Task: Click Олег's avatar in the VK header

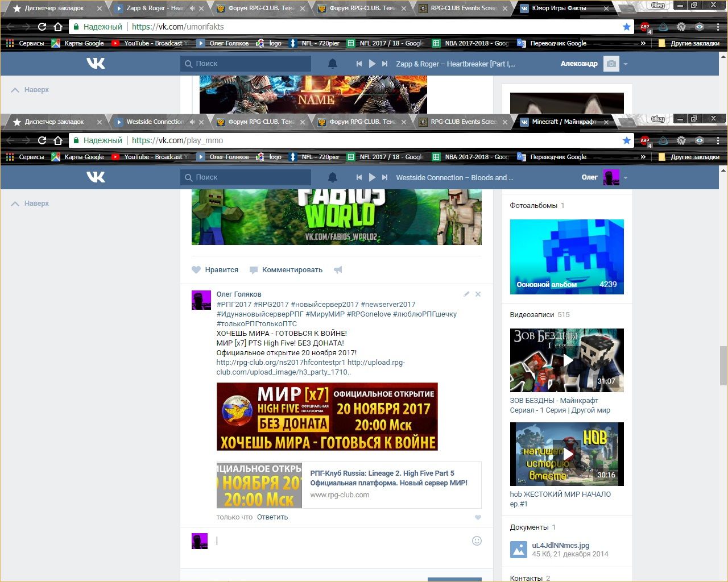Action: point(611,177)
